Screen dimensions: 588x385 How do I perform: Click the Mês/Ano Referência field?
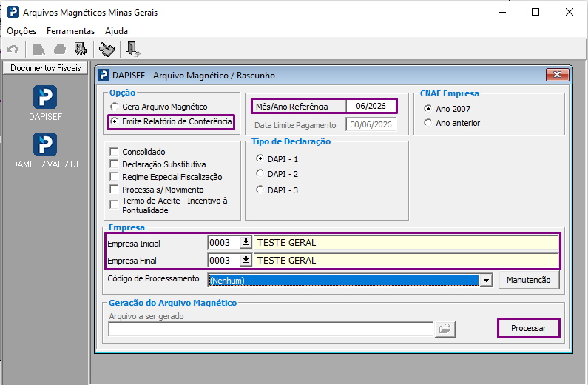[371, 106]
